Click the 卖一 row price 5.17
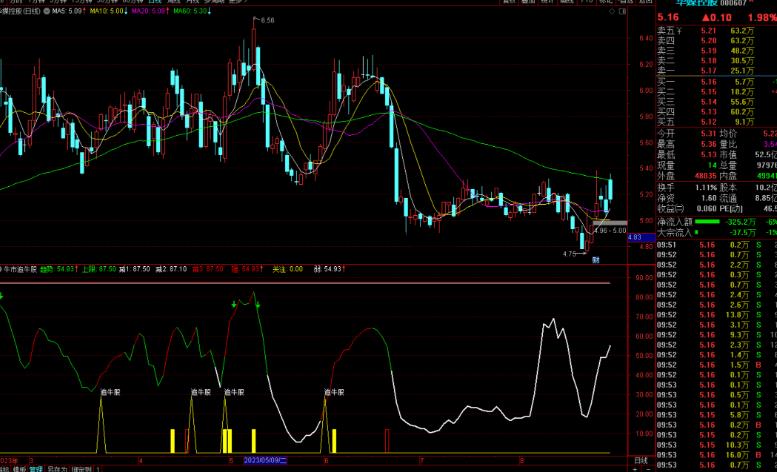 (709, 71)
